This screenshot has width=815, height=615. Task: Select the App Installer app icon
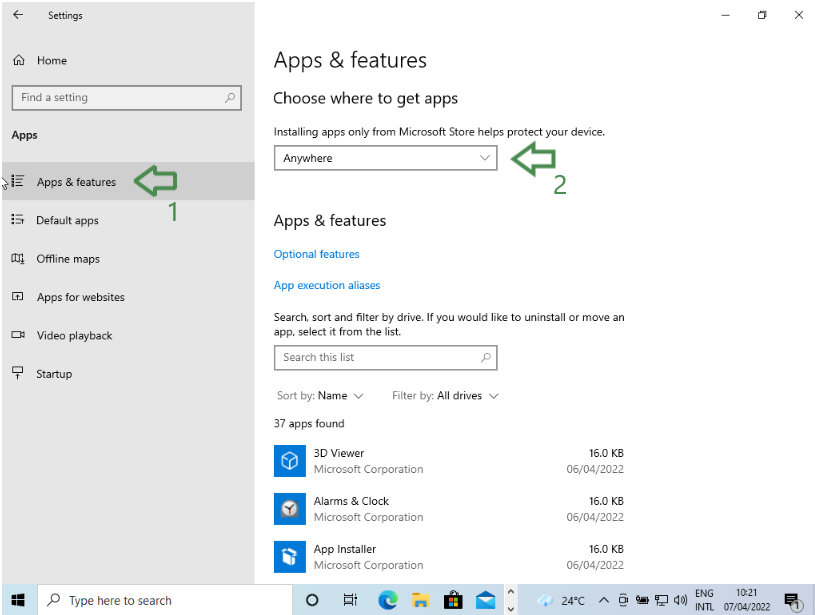(290, 556)
